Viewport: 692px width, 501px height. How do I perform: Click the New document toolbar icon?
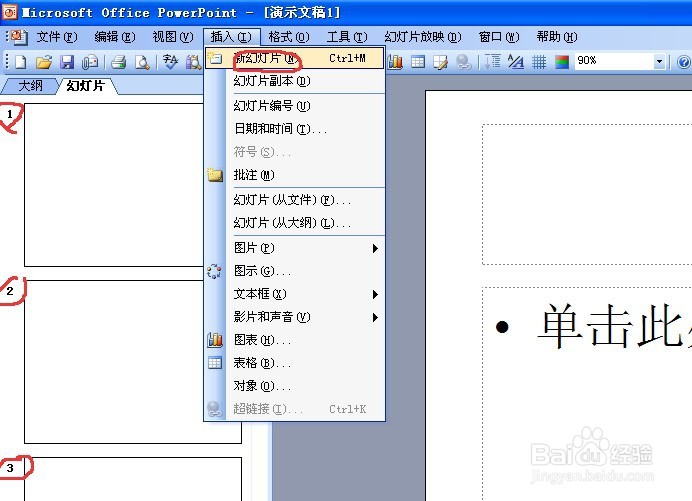(x=21, y=62)
